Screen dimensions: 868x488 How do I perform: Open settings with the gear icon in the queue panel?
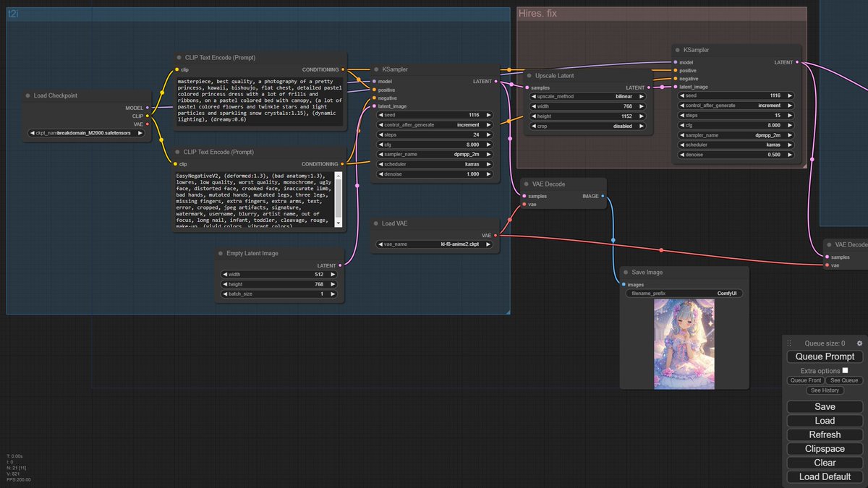click(x=859, y=343)
